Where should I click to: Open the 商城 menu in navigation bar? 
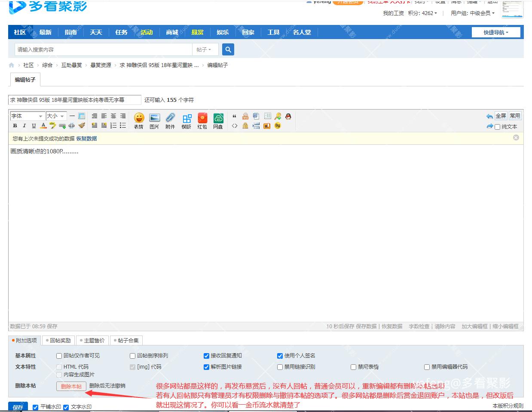pyautogui.click(x=172, y=32)
